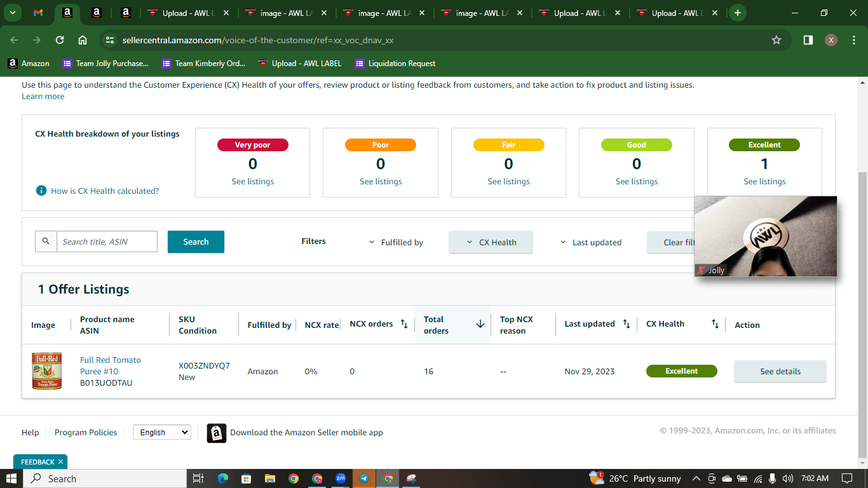This screenshot has height=488, width=868.
Task: Open the Chrome three-dot menu
Action: click(853, 40)
